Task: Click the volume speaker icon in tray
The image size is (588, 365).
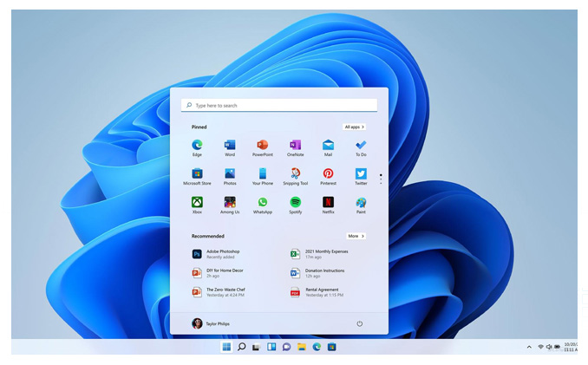Action: click(x=549, y=347)
